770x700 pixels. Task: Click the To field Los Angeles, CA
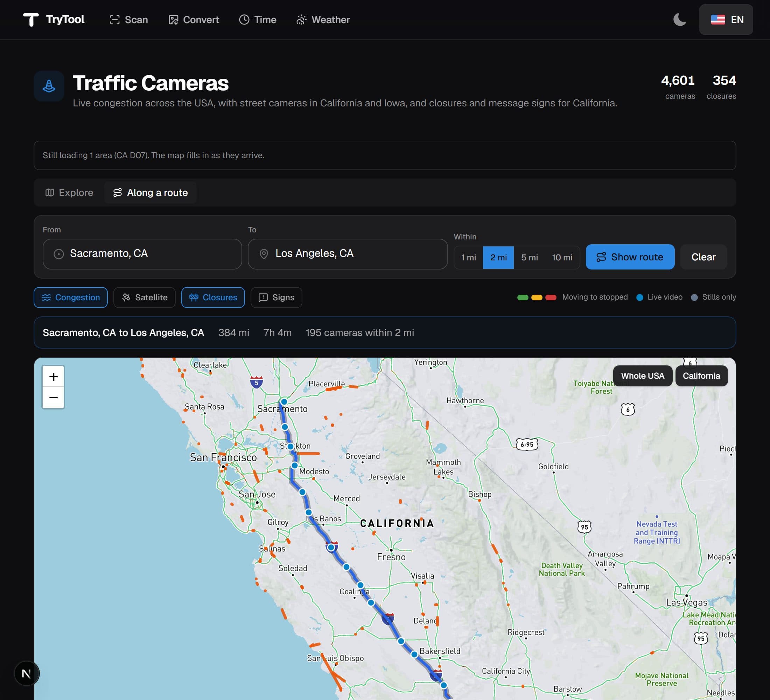tap(348, 254)
